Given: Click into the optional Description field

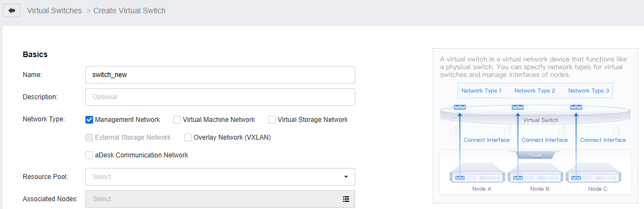Looking at the screenshot, I should point(220,97).
